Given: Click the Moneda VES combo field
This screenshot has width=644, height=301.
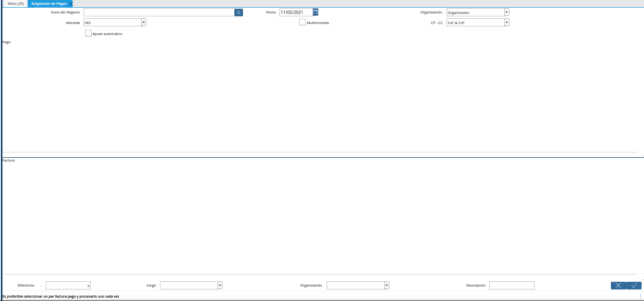Looking at the screenshot, I should [112, 22].
